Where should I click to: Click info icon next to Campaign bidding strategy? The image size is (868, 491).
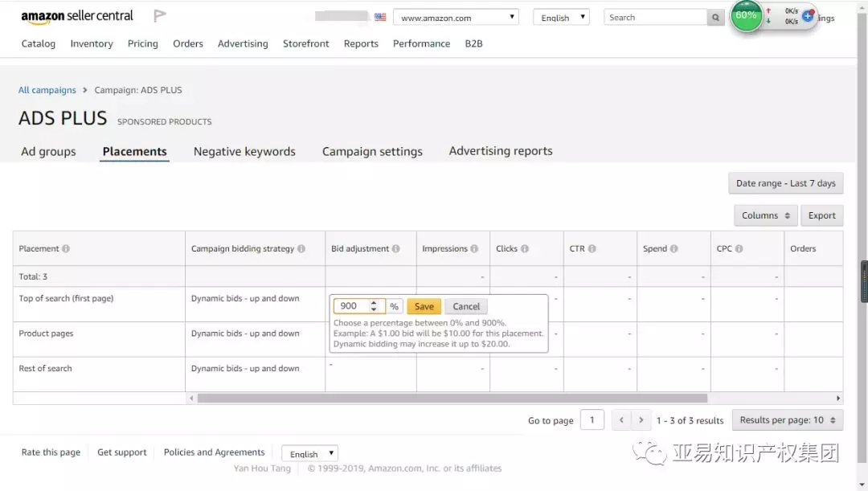pyautogui.click(x=301, y=249)
